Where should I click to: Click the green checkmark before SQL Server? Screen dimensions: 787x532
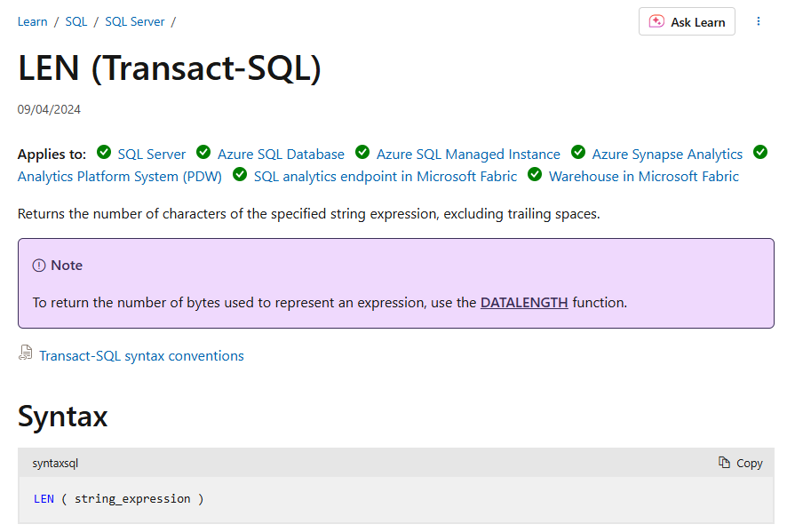[x=104, y=152]
